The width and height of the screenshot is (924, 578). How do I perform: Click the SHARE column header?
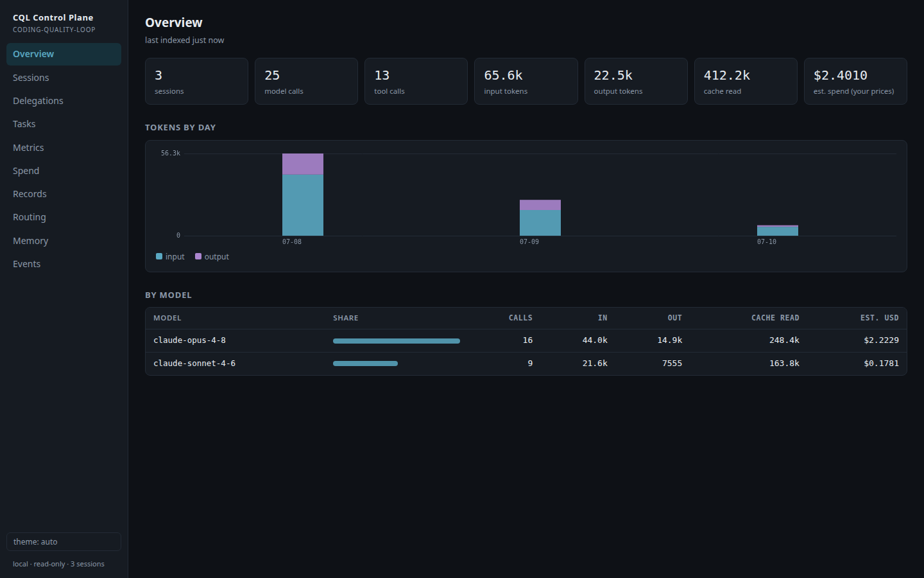(346, 318)
